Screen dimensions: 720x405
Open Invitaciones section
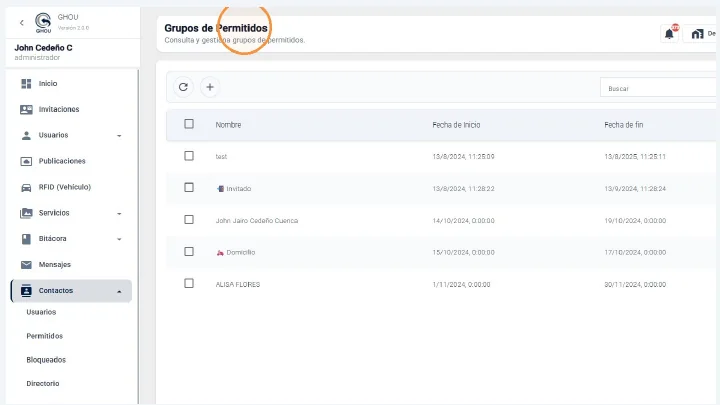59,109
